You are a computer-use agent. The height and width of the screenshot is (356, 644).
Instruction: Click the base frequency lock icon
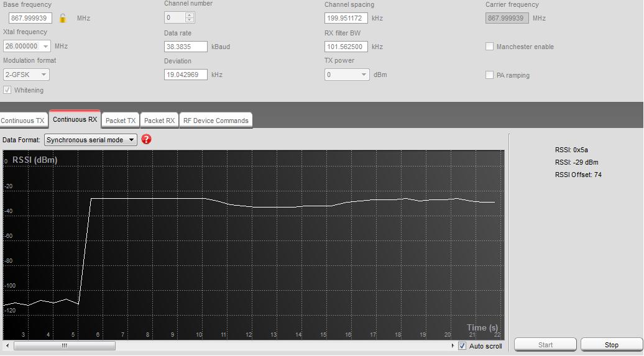[x=63, y=18]
